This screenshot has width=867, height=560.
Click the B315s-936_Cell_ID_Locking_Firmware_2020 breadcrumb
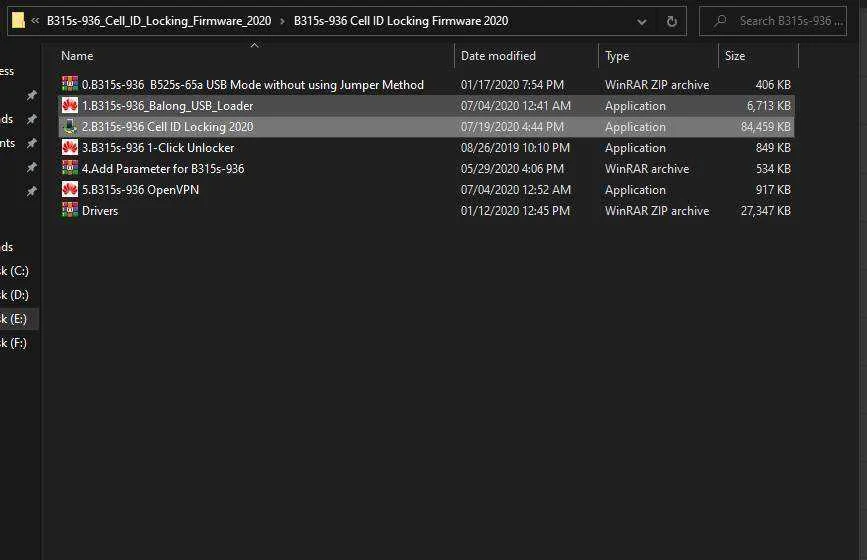[x=159, y=21]
